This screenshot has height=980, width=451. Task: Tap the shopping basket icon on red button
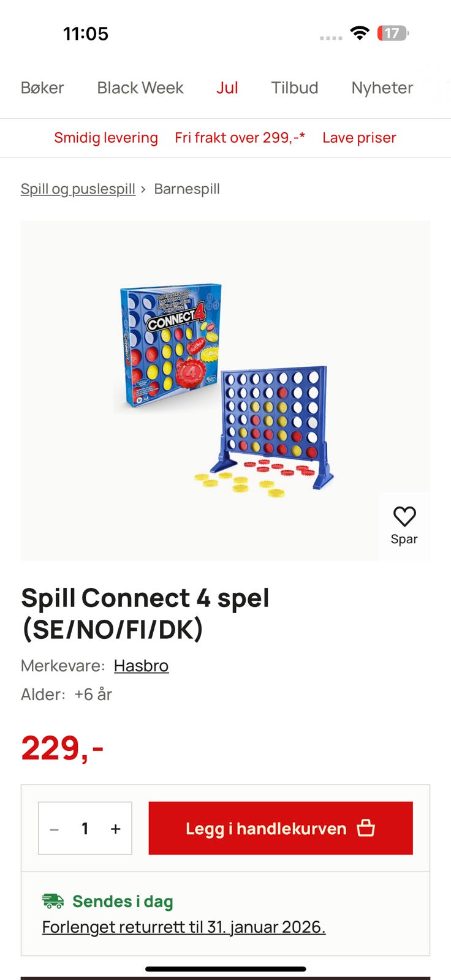(366, 828)
